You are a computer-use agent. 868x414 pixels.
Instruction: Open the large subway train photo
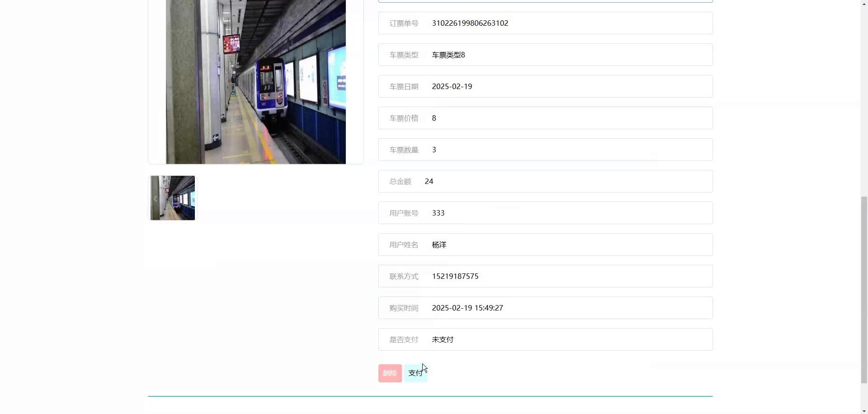[256, 82]
